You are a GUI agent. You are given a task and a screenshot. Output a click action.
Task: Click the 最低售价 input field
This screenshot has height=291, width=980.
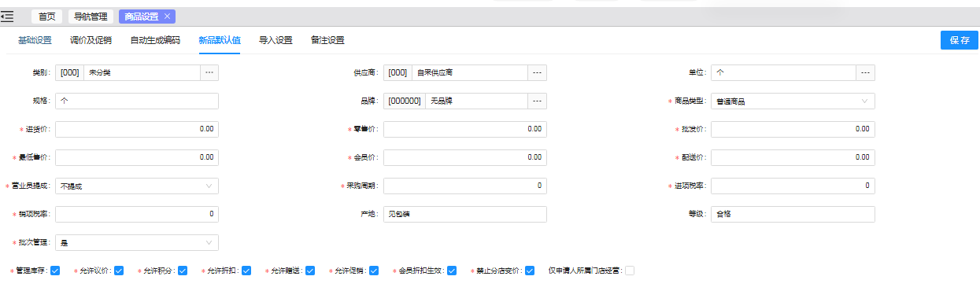coord(137,157)
